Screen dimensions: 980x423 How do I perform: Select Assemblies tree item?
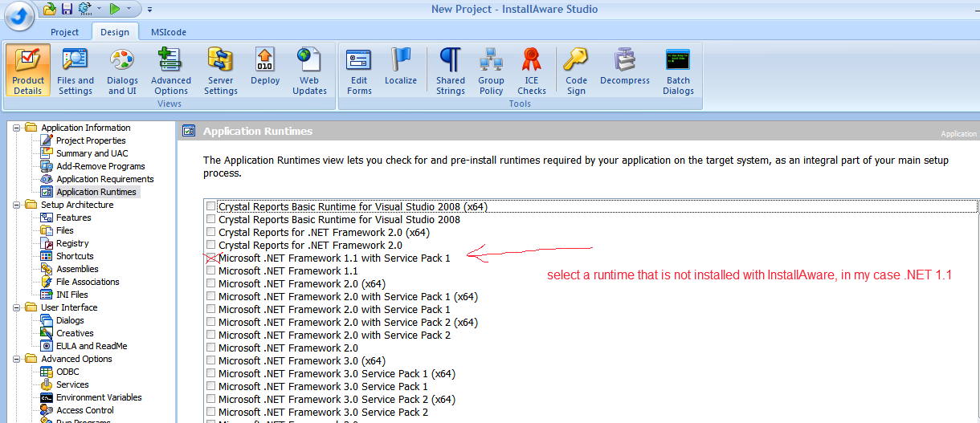click(77, 269)
